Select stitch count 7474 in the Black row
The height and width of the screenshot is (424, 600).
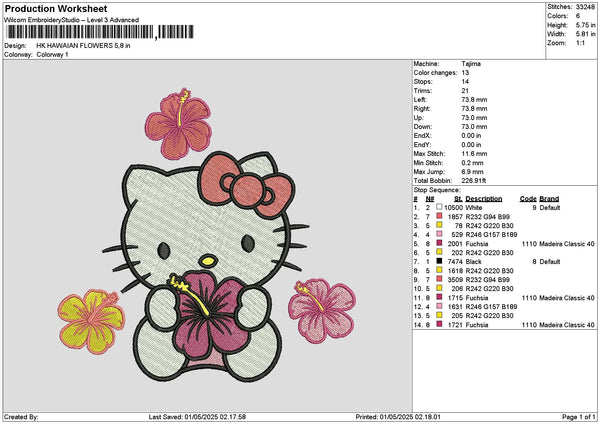point(455,261)
